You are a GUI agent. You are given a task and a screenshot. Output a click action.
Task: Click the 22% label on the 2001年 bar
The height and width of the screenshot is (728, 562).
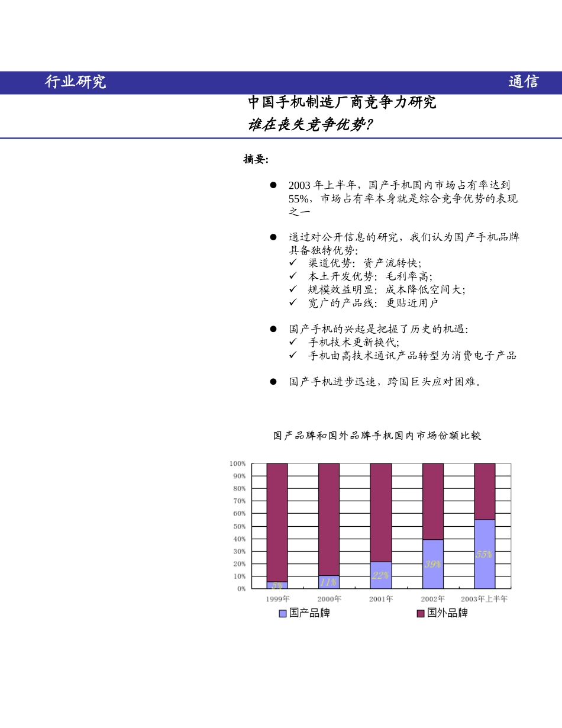click(380, 575)
